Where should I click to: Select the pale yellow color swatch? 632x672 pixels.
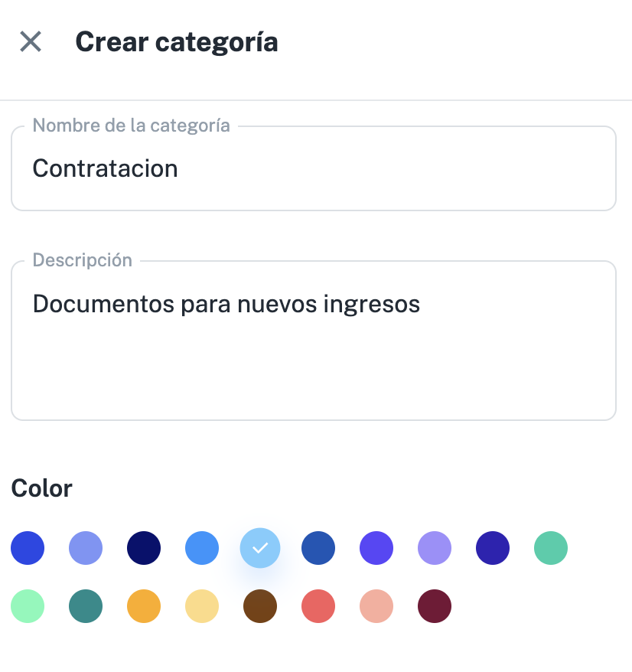tap(202, 606)
